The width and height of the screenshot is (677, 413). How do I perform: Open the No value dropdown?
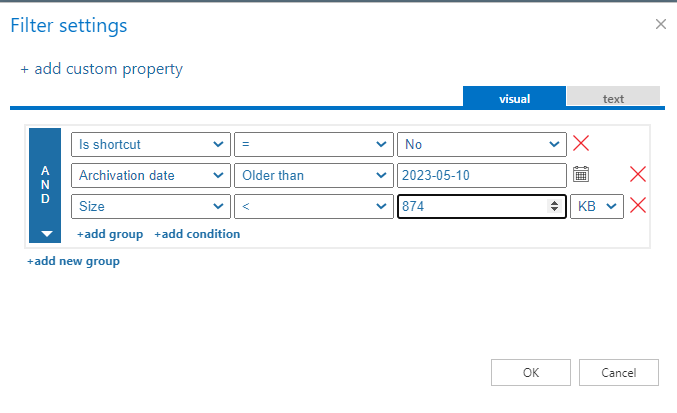click(482, 144)
